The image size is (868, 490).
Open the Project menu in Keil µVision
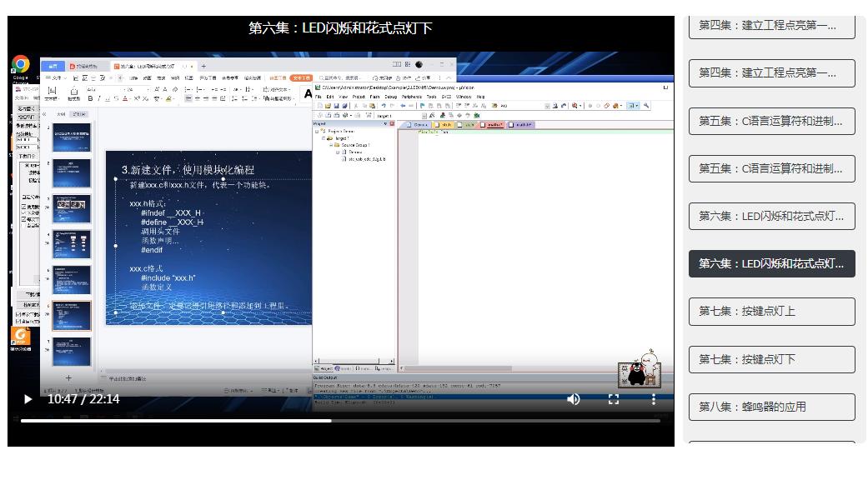358,97
